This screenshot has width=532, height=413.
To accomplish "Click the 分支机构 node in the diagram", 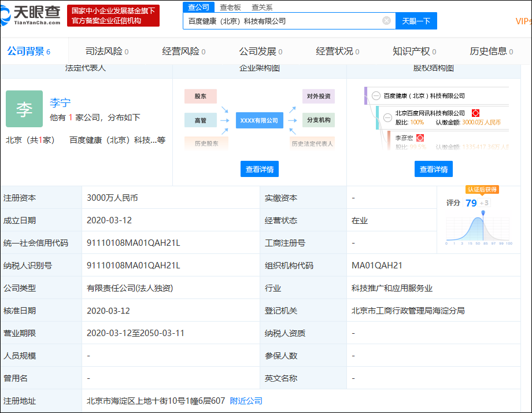I will point(319,119).
